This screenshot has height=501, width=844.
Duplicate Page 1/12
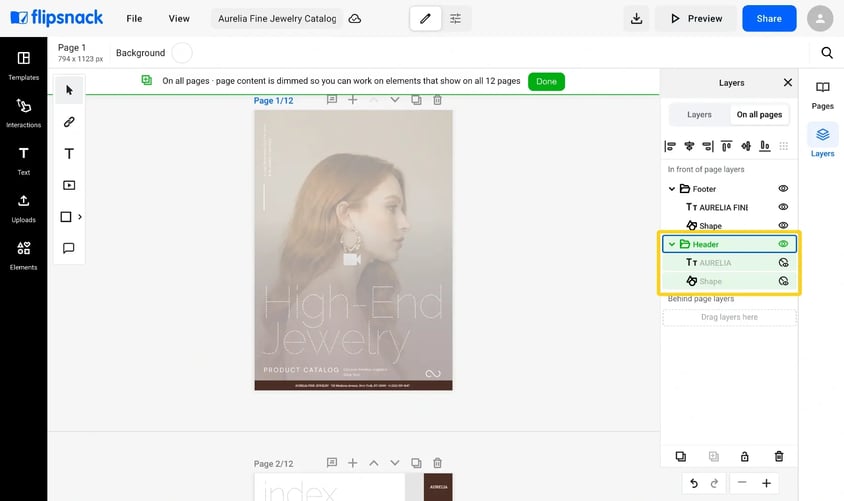(416, 100)
